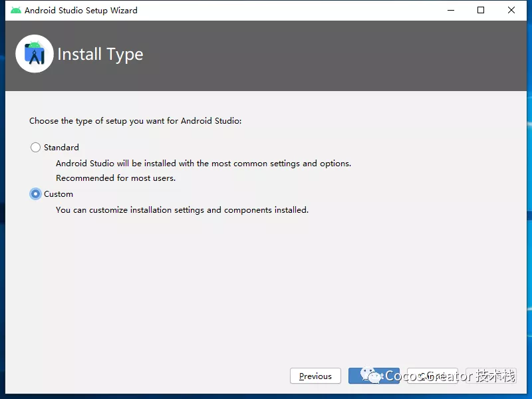Click the 'Custom' option label text
The image size is (532, 399).
59,194
